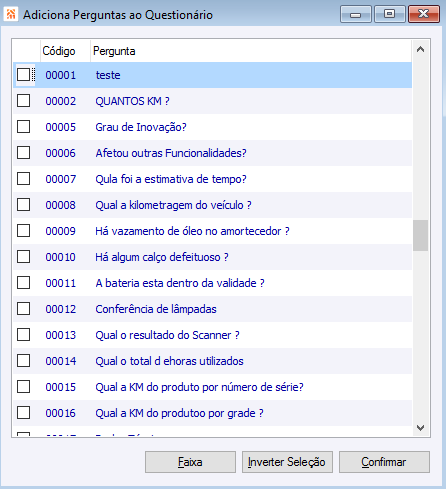This screenshot has width=446, height=489.
Task: Click 'Qual a KM do produtoo por grade ?'
Action: click(x=179, y=413)
